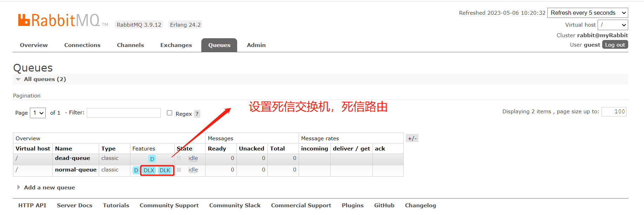Click the page size input field
The height and width of the screenshot is (215, 644).
[x=614, y=112]
